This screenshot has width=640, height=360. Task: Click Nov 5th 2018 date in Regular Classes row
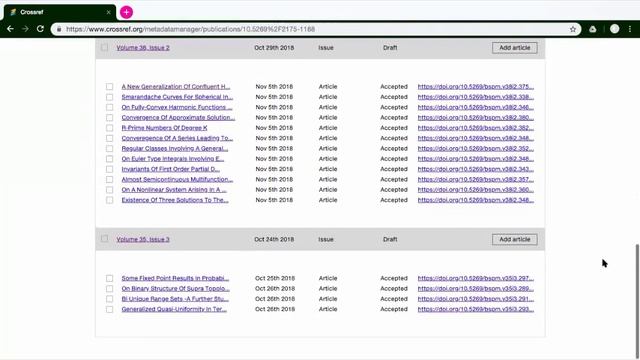[x=274, y=148]
